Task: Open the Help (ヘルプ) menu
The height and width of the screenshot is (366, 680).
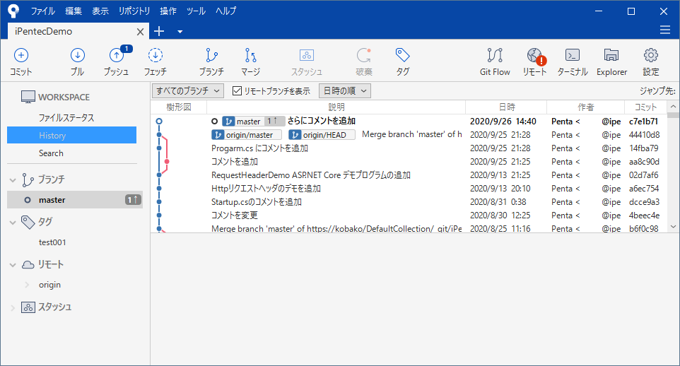Action: pyautogui.click(x=226, y=11)
